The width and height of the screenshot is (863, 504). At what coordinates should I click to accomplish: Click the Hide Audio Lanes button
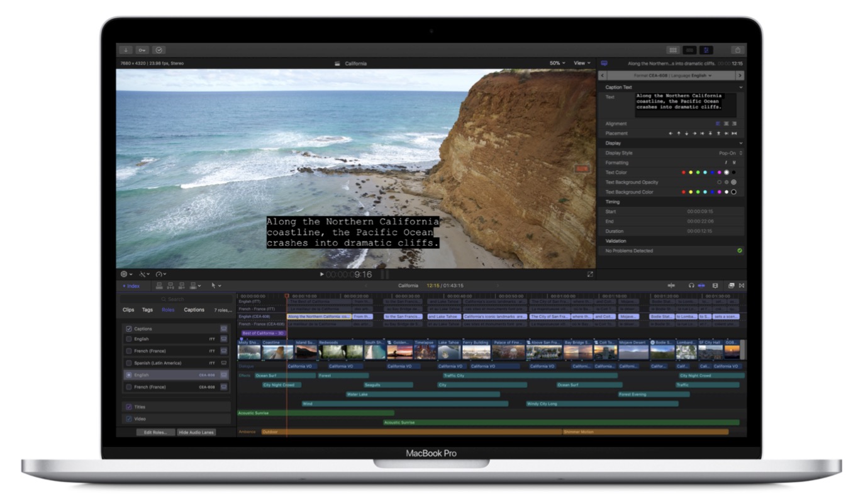click(196, 432)
